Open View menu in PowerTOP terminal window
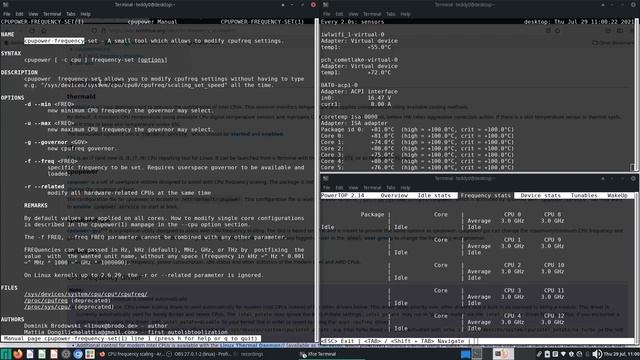The height and width of the screenshot is (360, 640). [353, 187]
